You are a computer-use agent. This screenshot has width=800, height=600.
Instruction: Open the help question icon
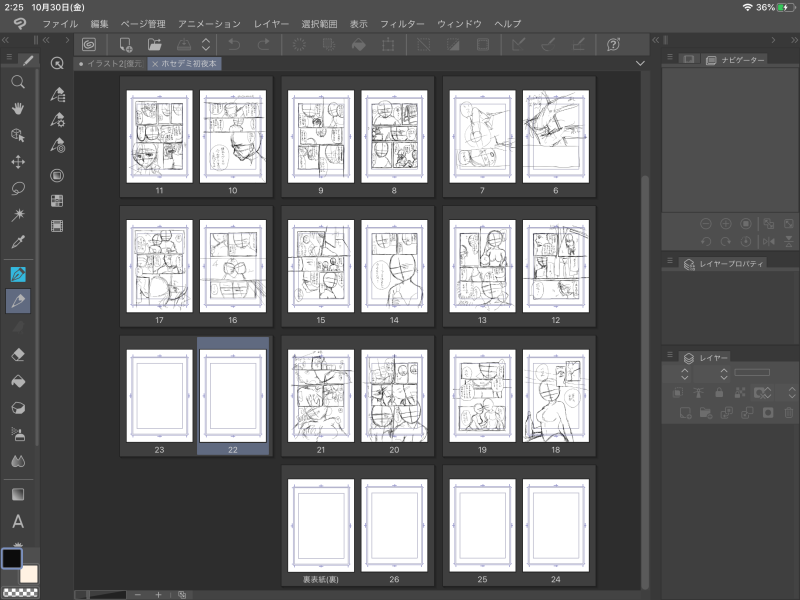[613, 44]
